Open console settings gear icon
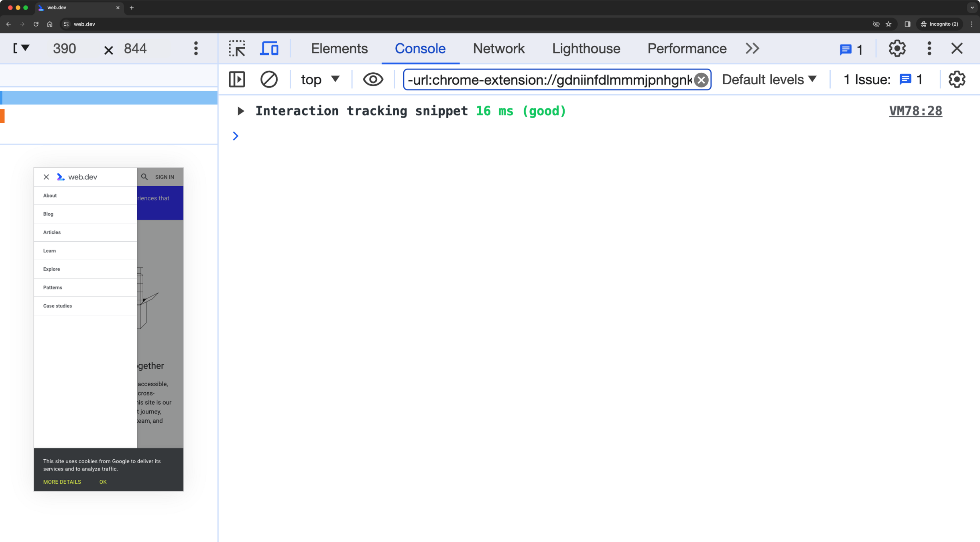 click(x=957, y=79)
